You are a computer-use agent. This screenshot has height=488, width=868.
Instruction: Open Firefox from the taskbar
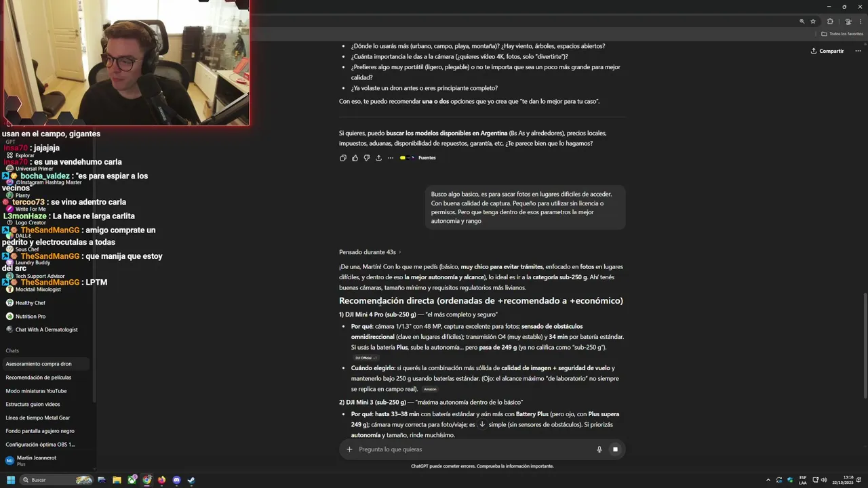click(161, 480)
